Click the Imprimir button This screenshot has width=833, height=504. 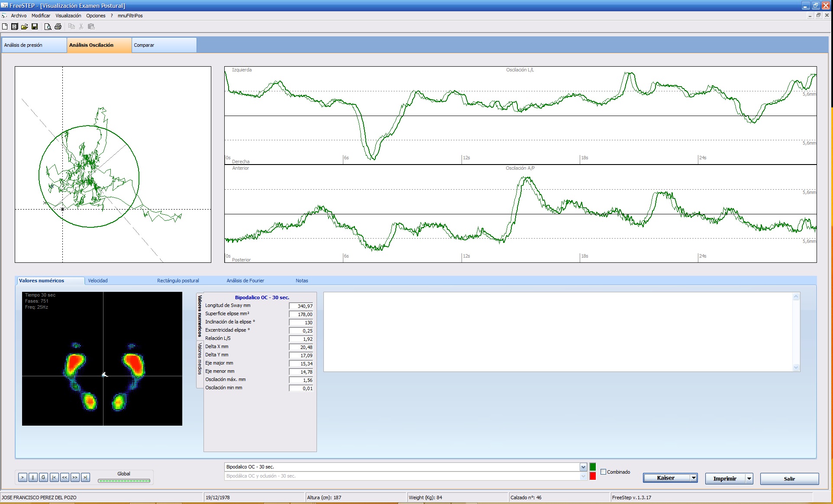[725, 478]
